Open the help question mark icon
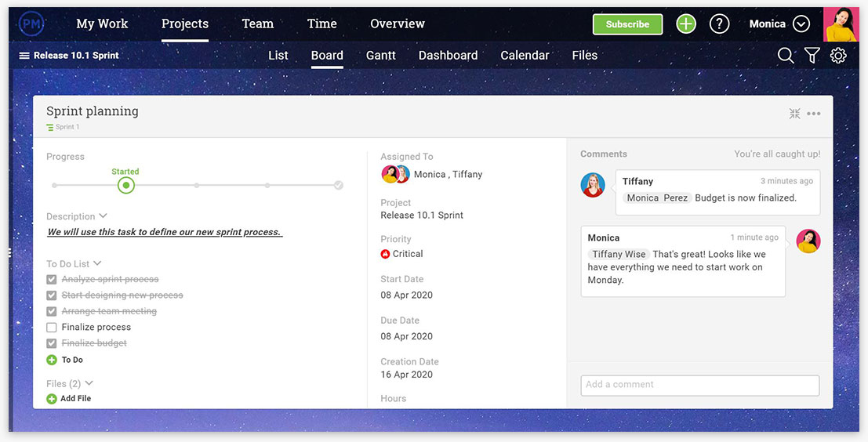 (x=719, y=24)
